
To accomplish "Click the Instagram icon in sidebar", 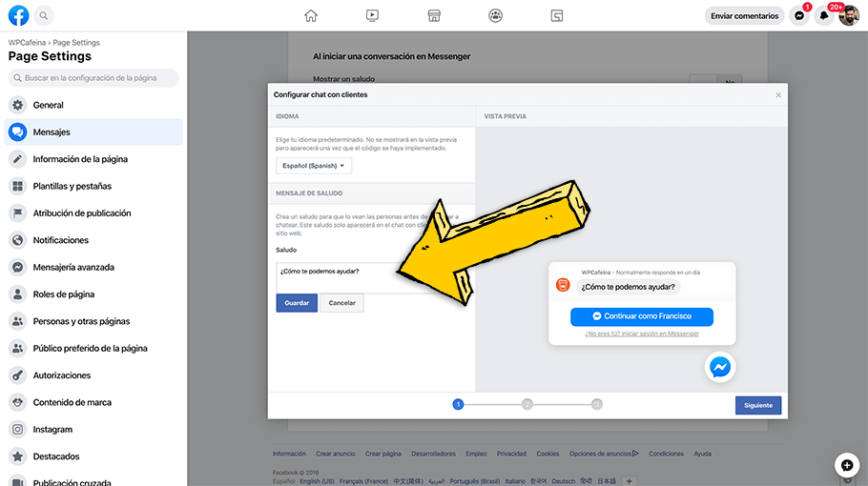I will (x=18, y=430).
